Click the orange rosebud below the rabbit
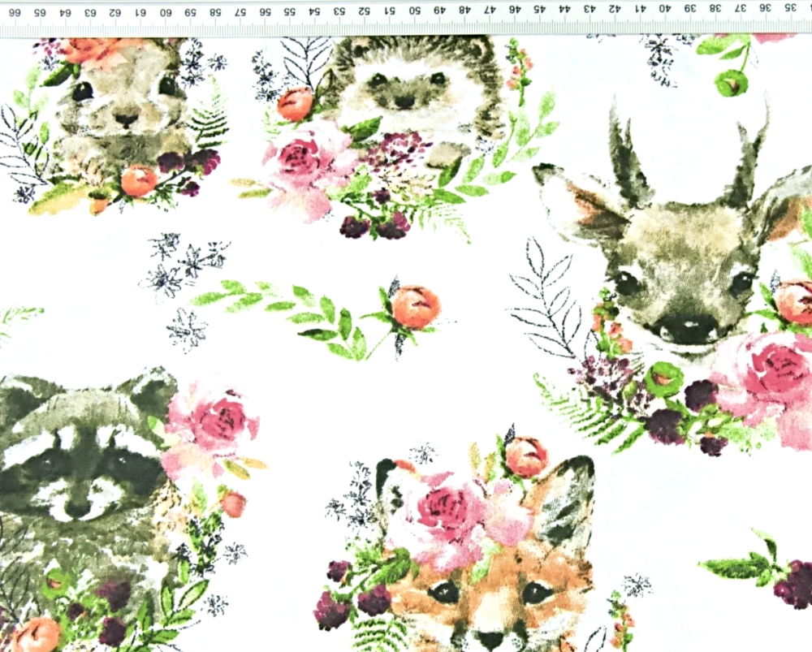Image resolution: width=812 pixels, height=652 pixels. 139,180
